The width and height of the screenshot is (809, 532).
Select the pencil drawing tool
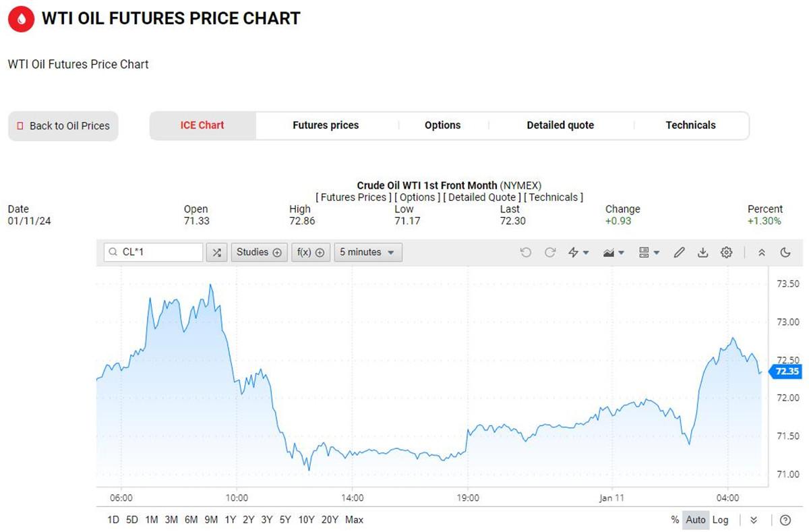(x=679, y=252)
